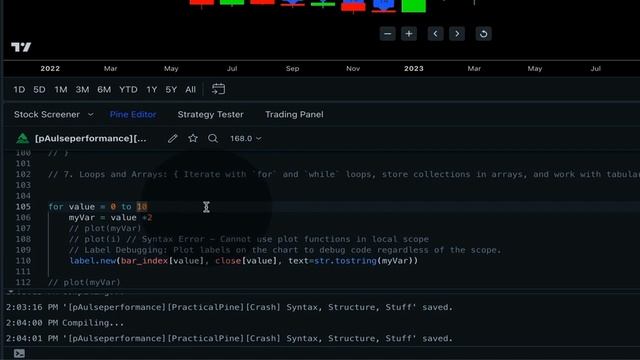
Task: Open the Stock Screener tab
Action: (47, 115)
